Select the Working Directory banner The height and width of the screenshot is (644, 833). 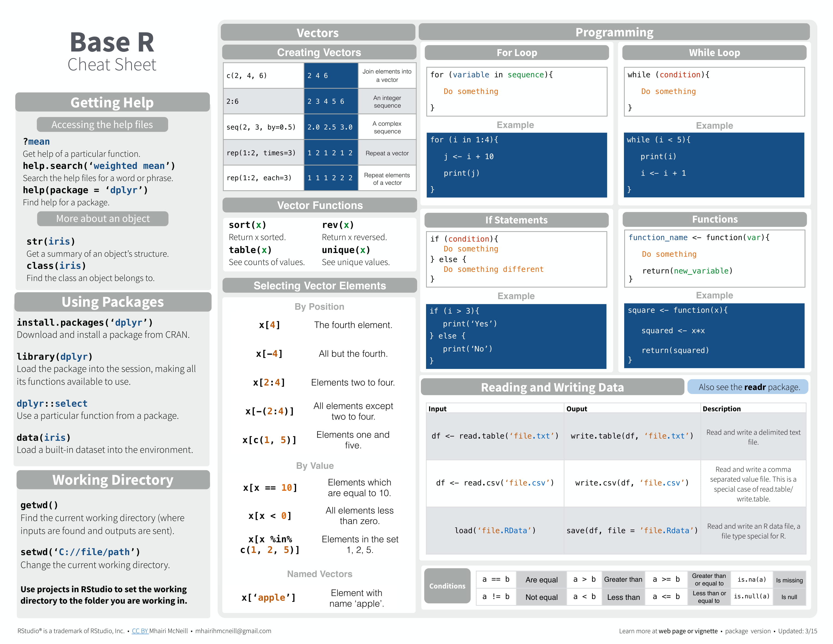tap(113, 480)
